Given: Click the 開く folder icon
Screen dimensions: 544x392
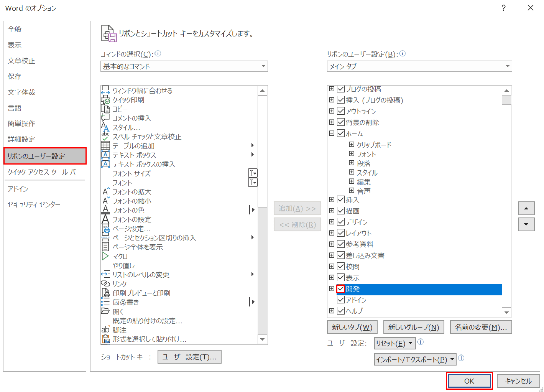Looking at the screenshot, I should click(x=105, y=311).
